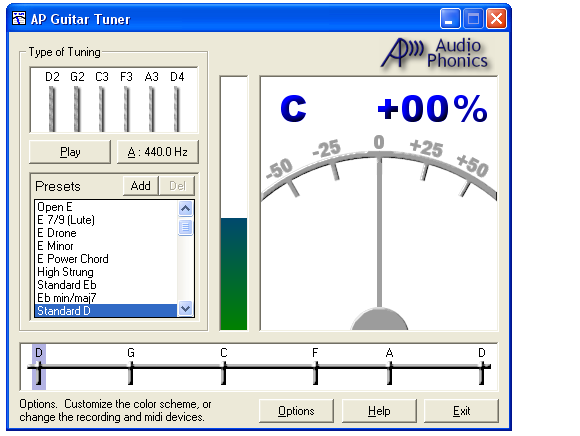Click the presets scrollbar thumb

[185, 227]
